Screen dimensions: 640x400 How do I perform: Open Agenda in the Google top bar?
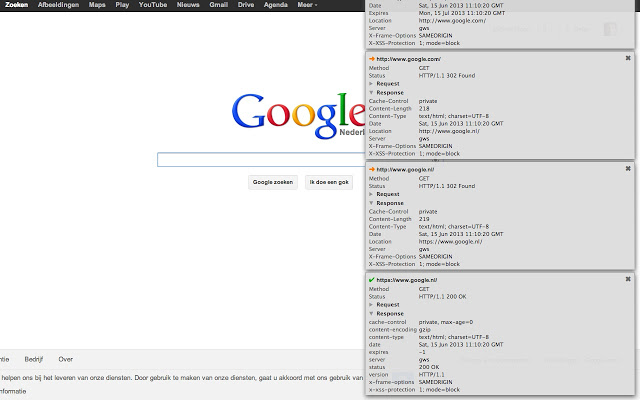276,5
